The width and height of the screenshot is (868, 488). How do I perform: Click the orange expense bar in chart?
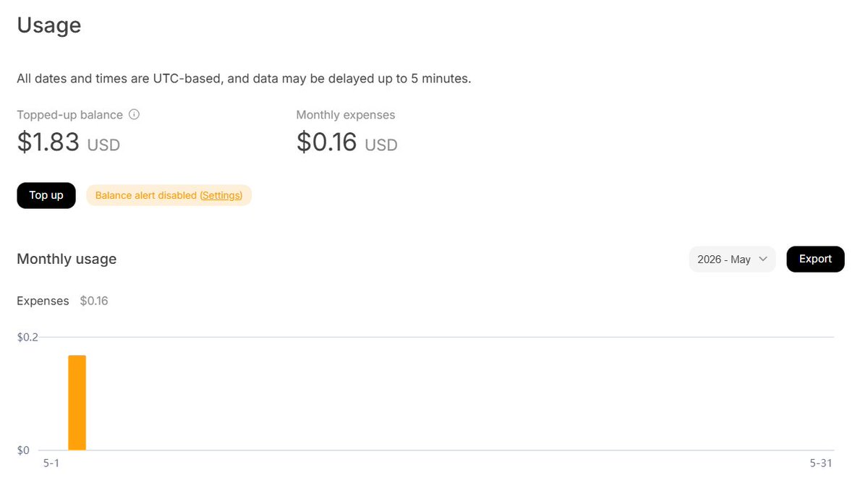77,402
